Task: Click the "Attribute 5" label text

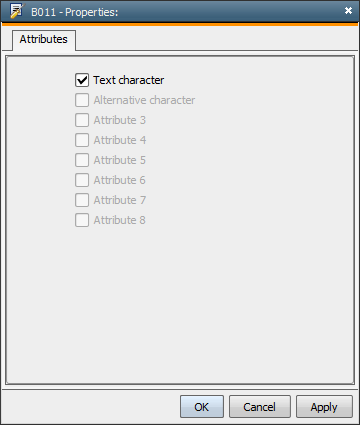Action: [x=120, y=160]
